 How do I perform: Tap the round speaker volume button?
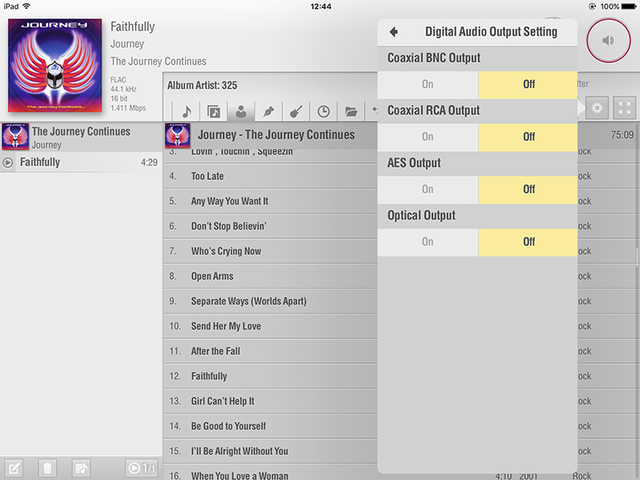click(x=608, y=41)
